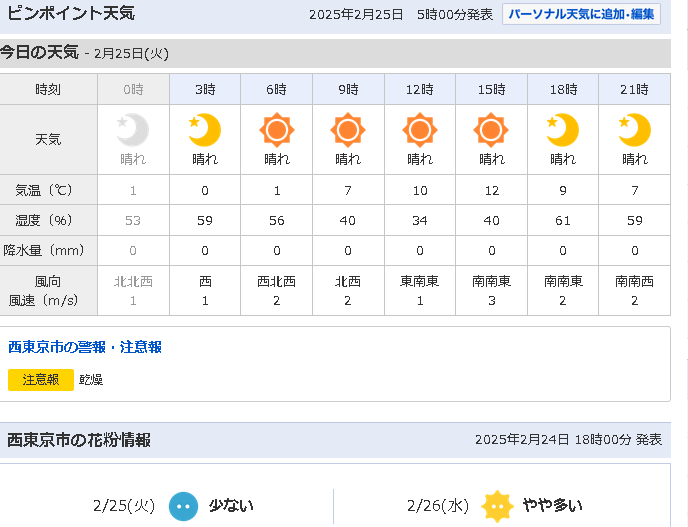Click the sun icon under 15時

(x=491, y=130)
